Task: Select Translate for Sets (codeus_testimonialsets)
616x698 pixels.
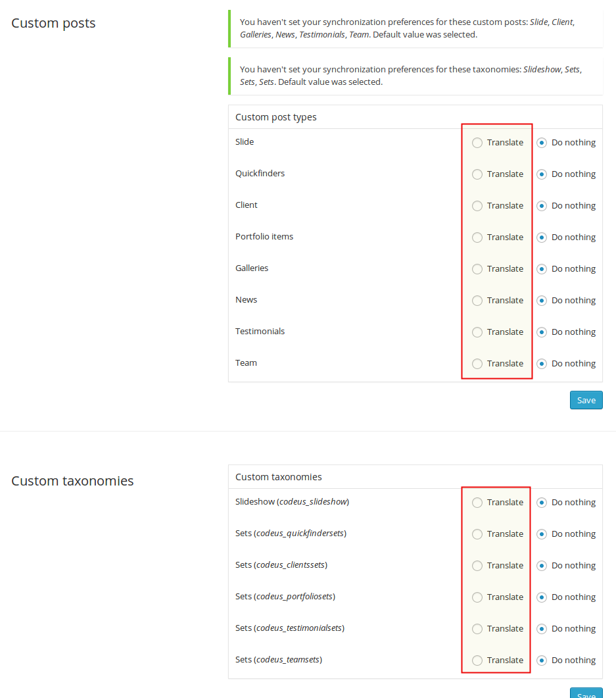Action: (477, 629)
